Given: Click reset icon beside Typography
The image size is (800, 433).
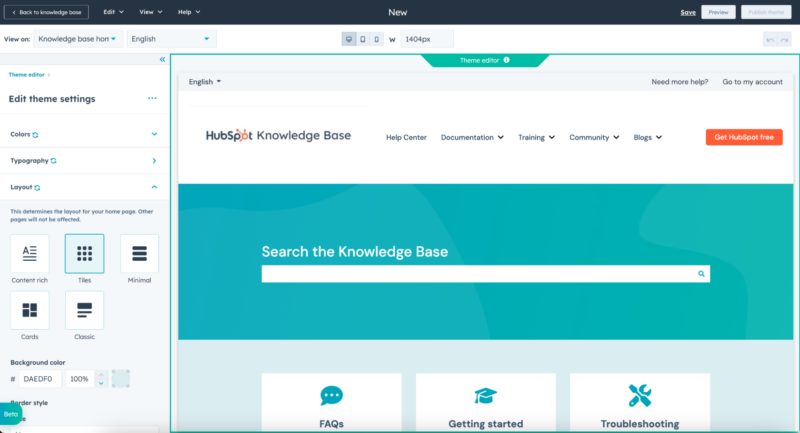Looking at the screenshot, I should click(54, 161).
